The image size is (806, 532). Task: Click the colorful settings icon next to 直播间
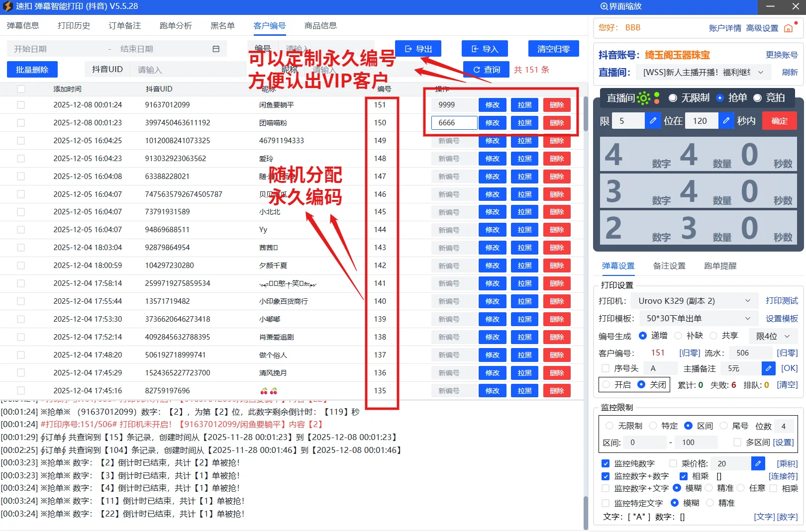pyautogui.click(x=643, y=98)
